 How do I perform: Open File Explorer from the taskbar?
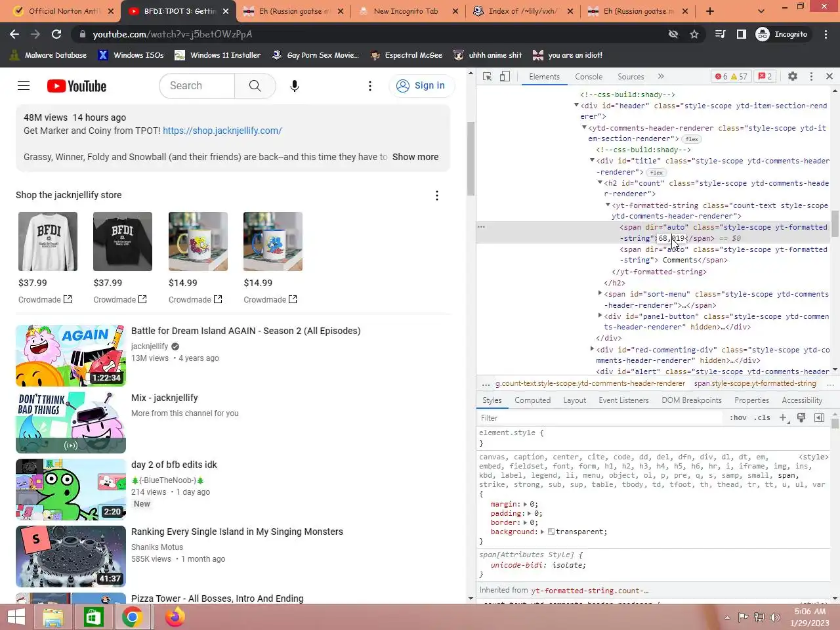(53, 617)
